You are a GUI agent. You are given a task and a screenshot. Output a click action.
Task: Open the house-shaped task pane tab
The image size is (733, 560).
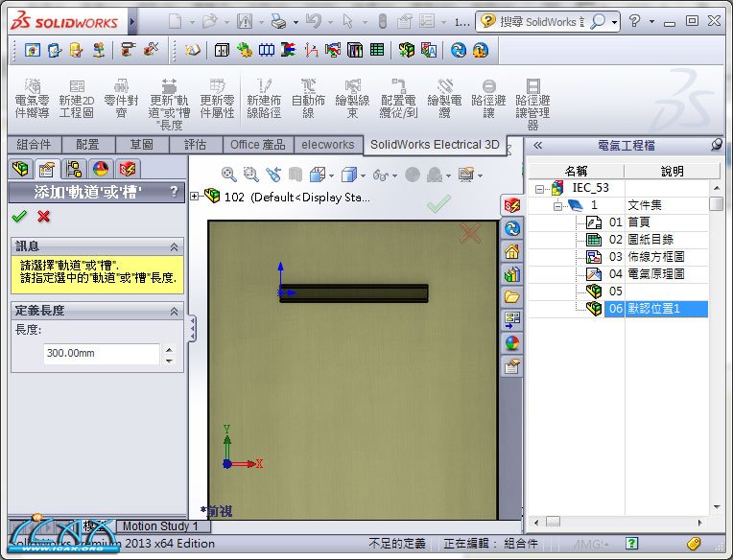tap(512, 251)
